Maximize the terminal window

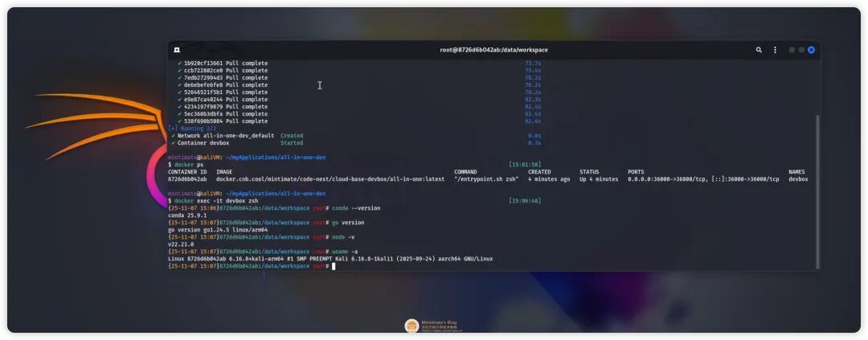point(801,50)
